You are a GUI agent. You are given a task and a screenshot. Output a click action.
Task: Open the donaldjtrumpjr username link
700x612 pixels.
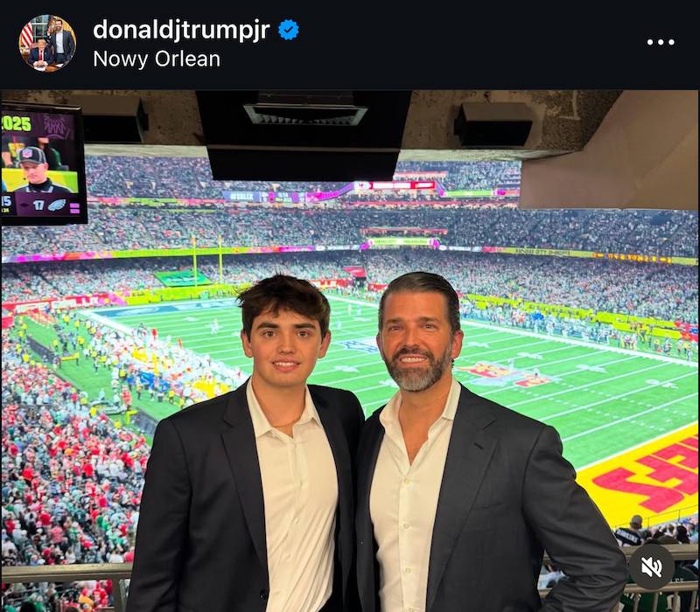coord(182,30)
